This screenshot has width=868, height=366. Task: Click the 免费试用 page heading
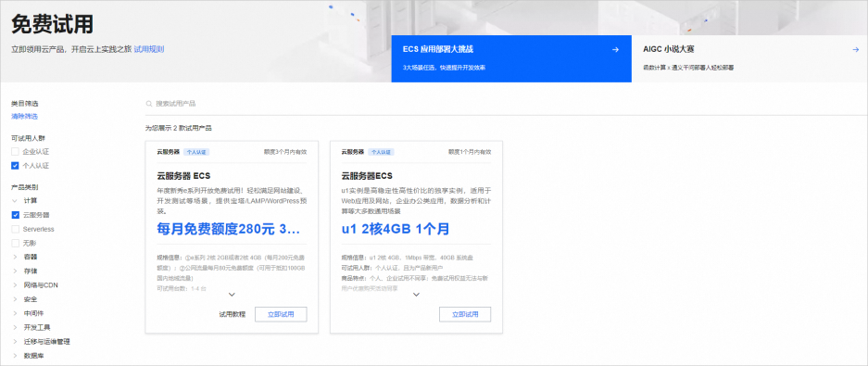(52, 25)
